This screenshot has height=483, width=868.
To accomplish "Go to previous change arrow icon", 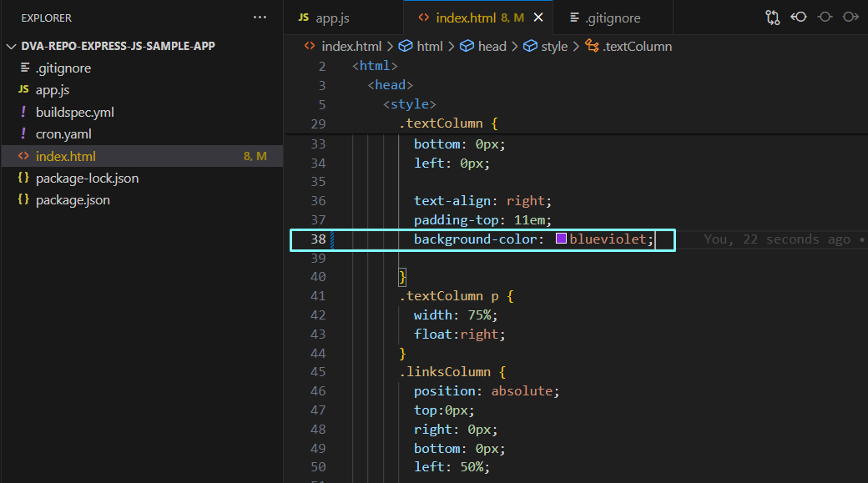I will (x=799, y=18).
